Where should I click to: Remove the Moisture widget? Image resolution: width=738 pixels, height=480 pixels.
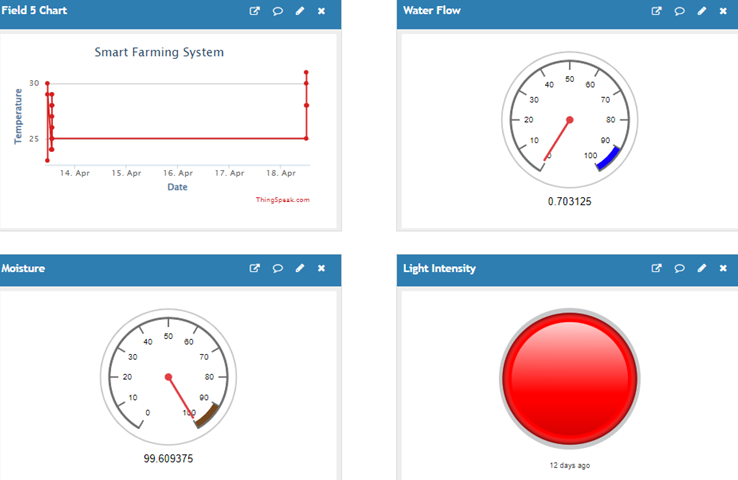pos(321,268)
